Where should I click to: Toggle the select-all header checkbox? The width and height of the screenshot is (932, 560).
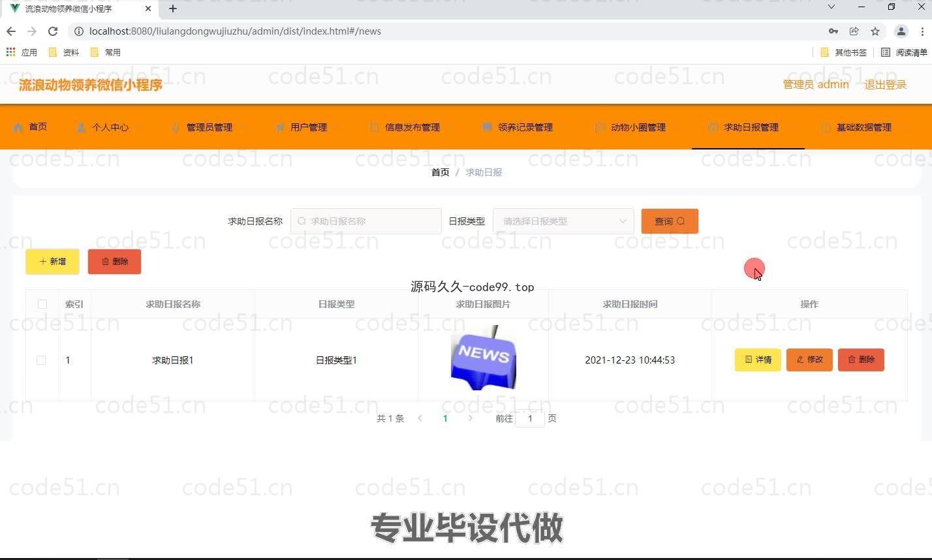(x=42, y=304)
